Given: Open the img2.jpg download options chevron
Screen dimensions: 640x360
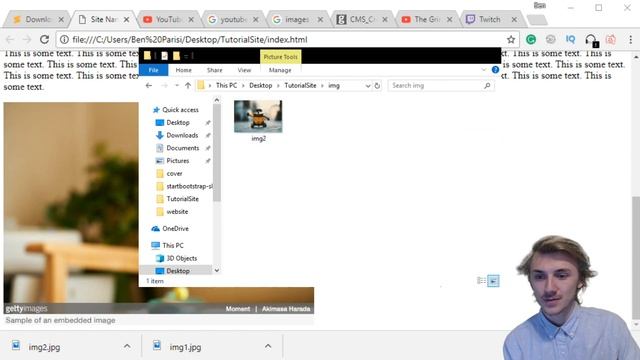Looking at the screenshot, I should pos(127,347).
